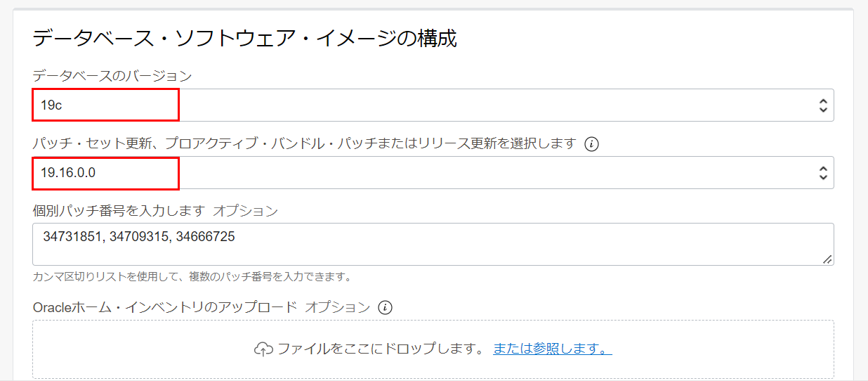Image resolution: width=868 pixels, height=381 pixels.
Task: Click the ファイルをここにドロップします text
Action: tap(381, 349)
